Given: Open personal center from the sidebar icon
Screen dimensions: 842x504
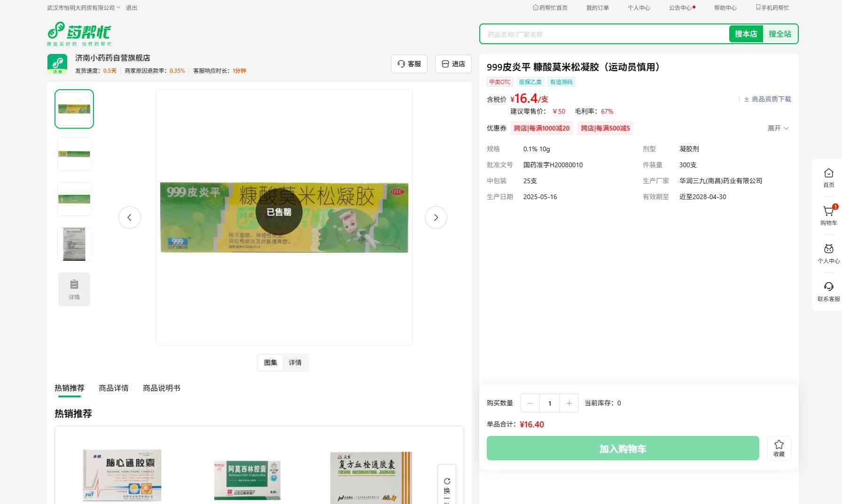Looking at the screenshot, I should 828,249.
